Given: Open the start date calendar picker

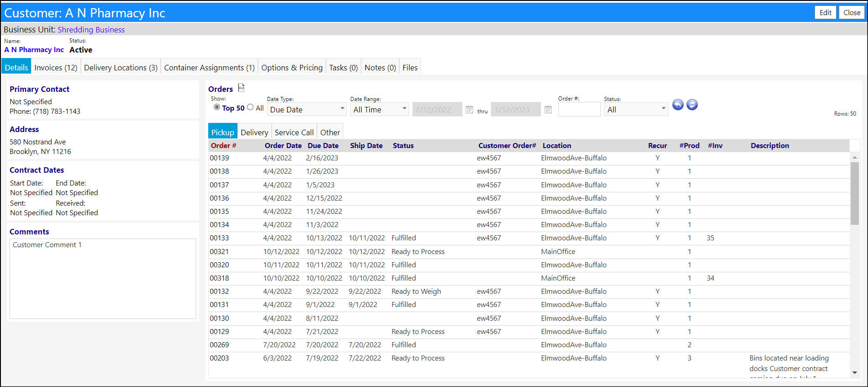Looking at the screenshot, I should (x=469, y=110).
